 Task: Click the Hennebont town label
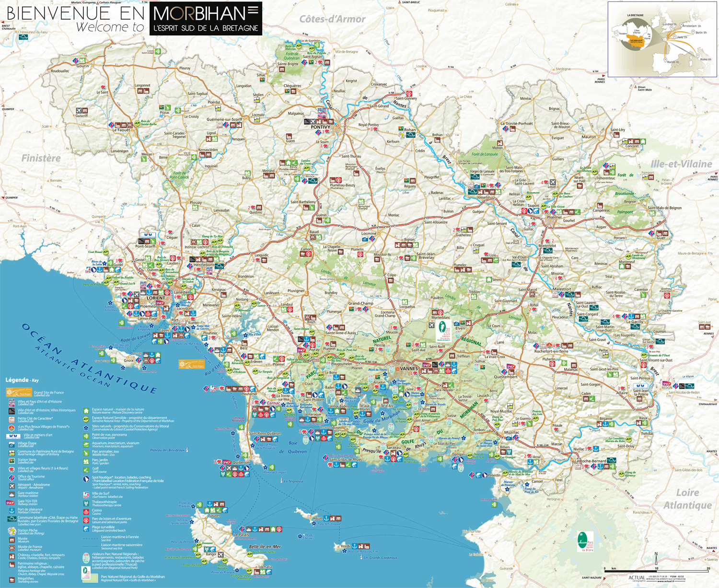(x=204, y=265)
